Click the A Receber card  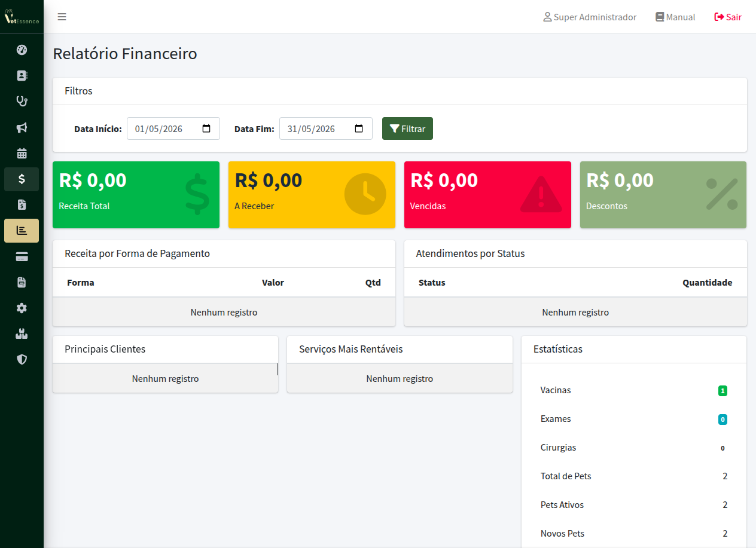coord(312,195)
